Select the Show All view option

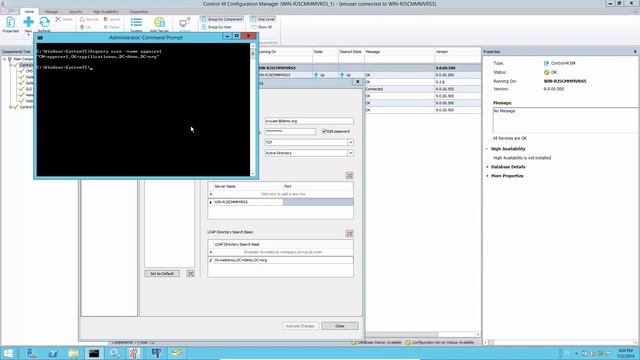click(262, 27)
